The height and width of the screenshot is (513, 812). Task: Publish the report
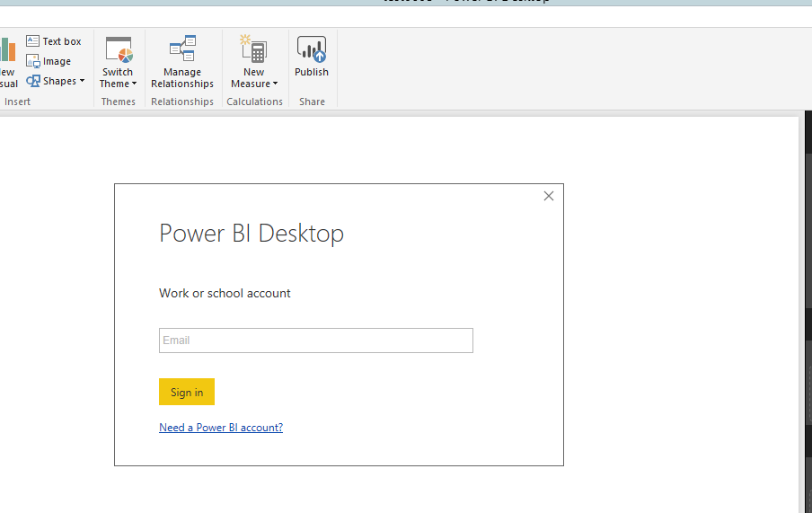(x=312, y=57)
